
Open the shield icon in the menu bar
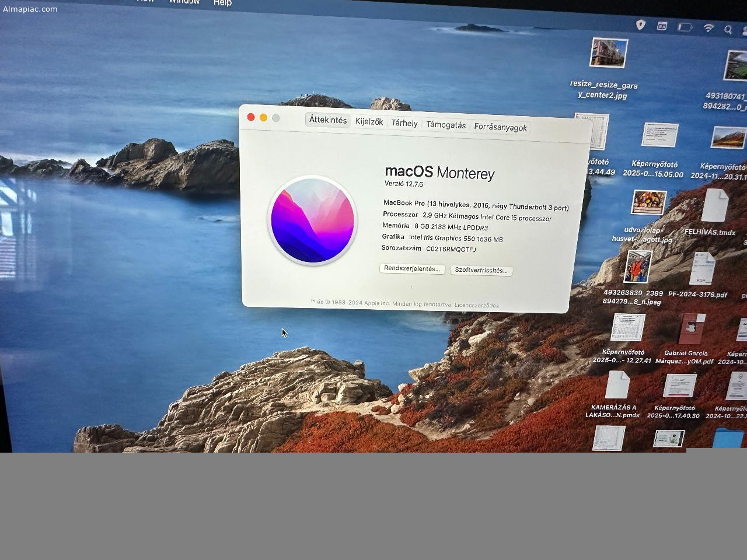tap(641, 25)
